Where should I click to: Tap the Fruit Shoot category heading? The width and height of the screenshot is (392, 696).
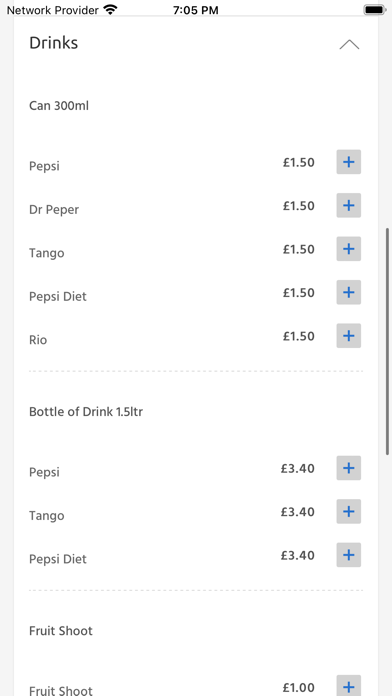click(x=61, y=631)
